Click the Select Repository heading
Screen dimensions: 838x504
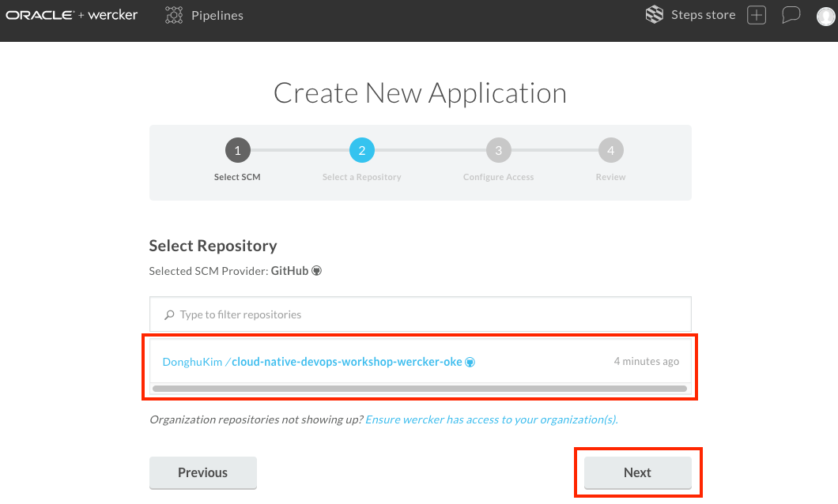coord(213,246)
